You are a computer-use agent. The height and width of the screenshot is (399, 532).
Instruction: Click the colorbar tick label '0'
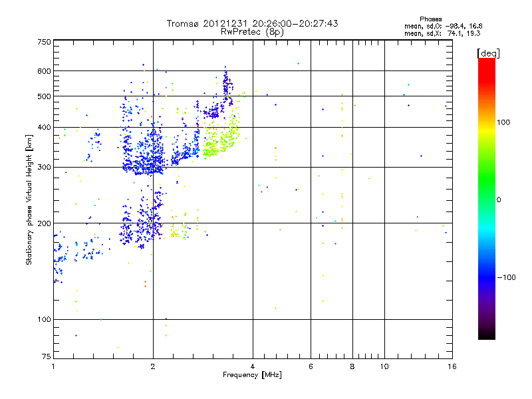point(499,200)
